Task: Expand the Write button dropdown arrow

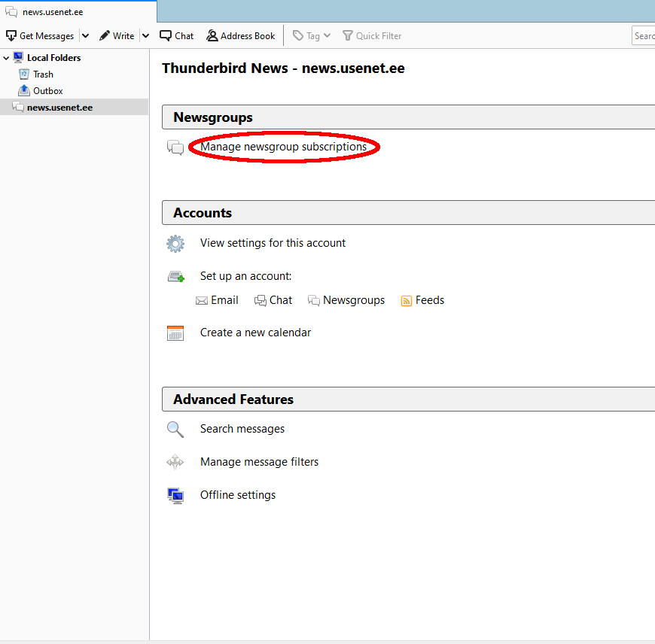Action: pos(145,35)
